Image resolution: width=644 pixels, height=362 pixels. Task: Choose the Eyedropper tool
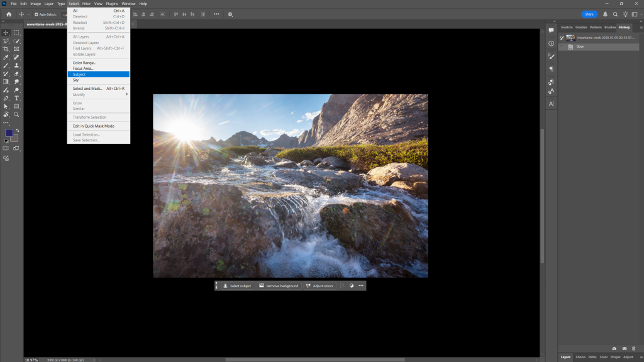click(6, 57)
